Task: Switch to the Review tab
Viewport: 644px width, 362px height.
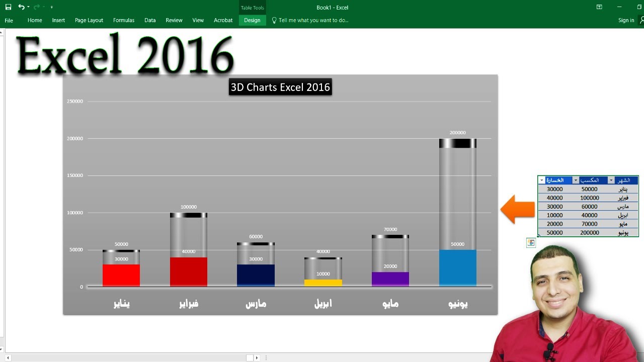Action: point(174,20)
